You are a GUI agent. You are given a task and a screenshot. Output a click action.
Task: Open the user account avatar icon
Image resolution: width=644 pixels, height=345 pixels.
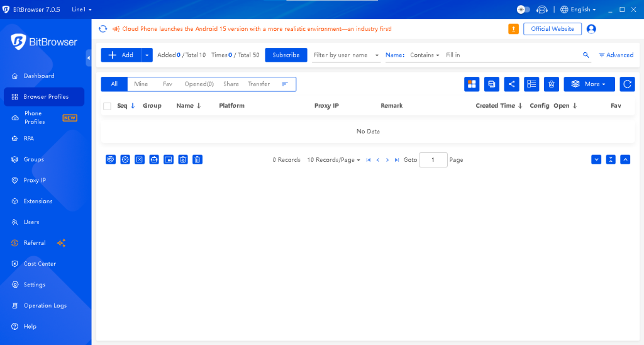click(591, 29)
